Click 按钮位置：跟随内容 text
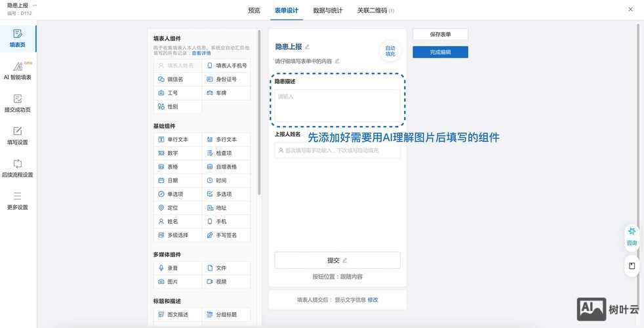The image size is (644, 328). point(337,277)
